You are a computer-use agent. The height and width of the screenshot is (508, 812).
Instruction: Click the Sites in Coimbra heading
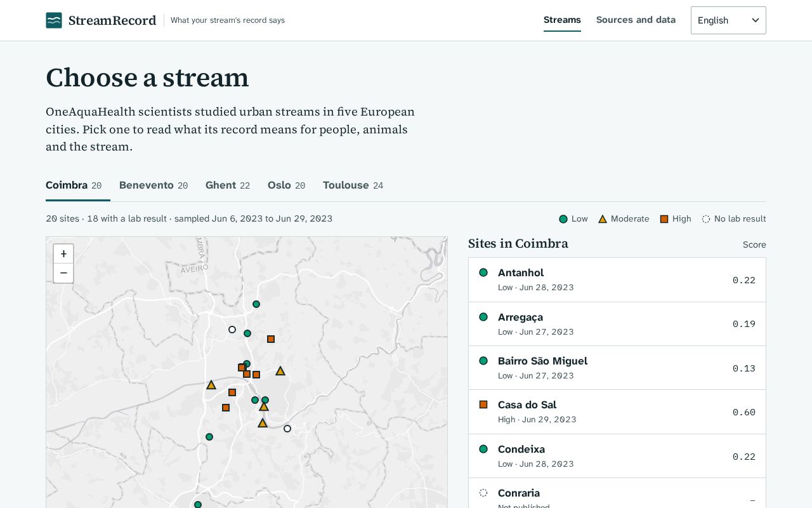pos(518,243)
